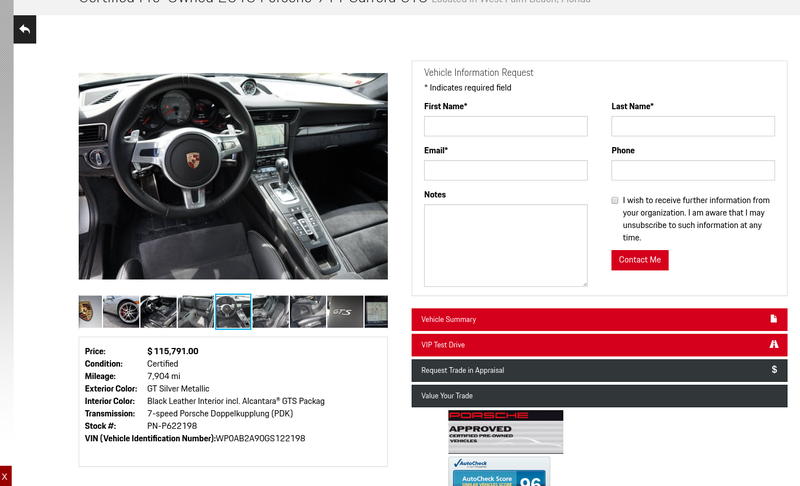Focus the Email field

pyautogui.click(x=506, y=170)
